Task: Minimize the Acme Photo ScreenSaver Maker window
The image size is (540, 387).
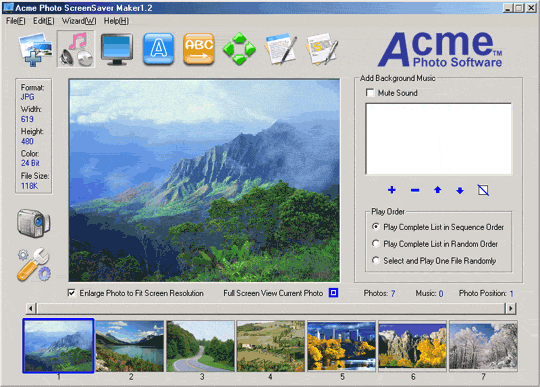Action: pos(507,8)
